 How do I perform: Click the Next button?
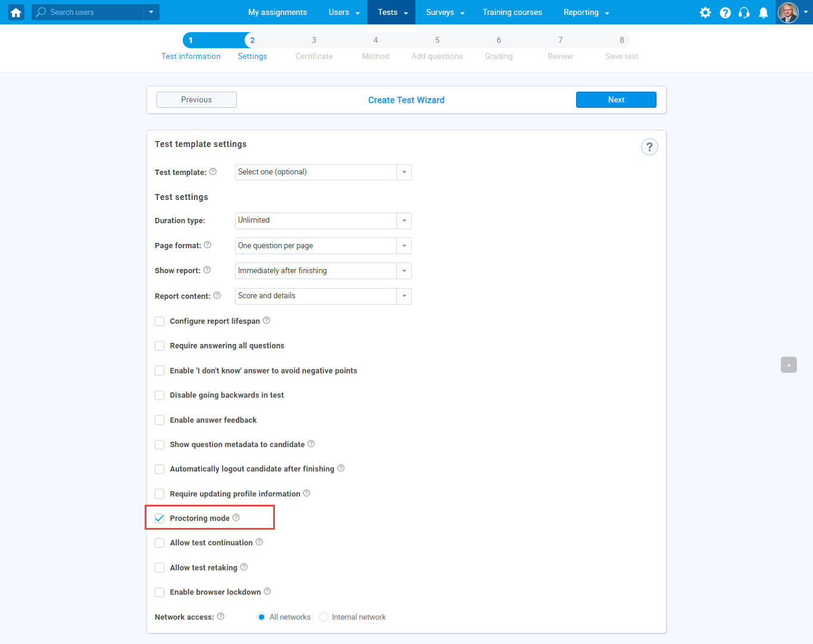coord(616,100)
